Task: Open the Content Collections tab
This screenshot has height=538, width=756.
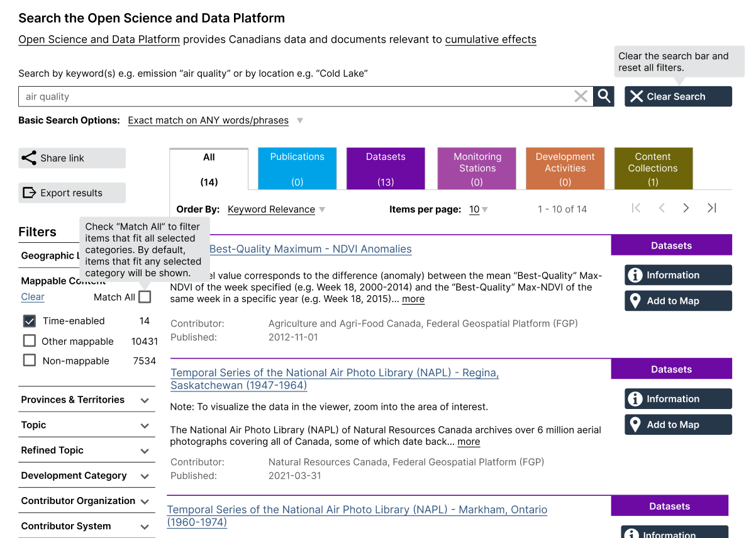Action: [x=653, y=168]
